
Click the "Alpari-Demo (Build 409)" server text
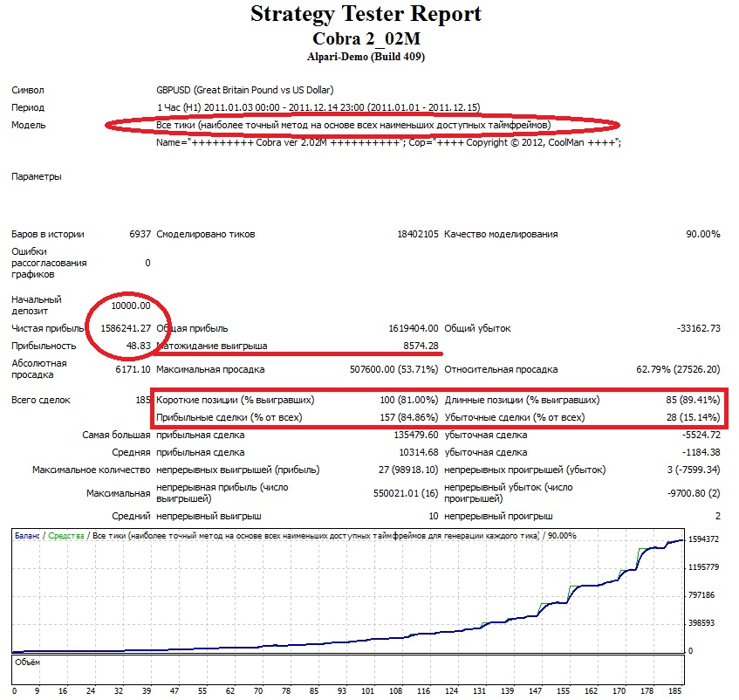[366, 57]
